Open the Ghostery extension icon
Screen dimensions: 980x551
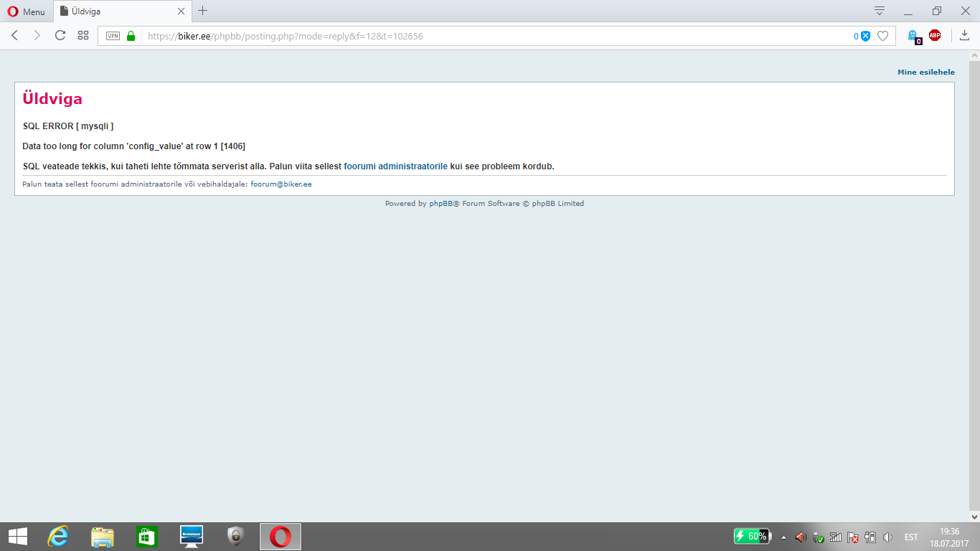(913, 36)
